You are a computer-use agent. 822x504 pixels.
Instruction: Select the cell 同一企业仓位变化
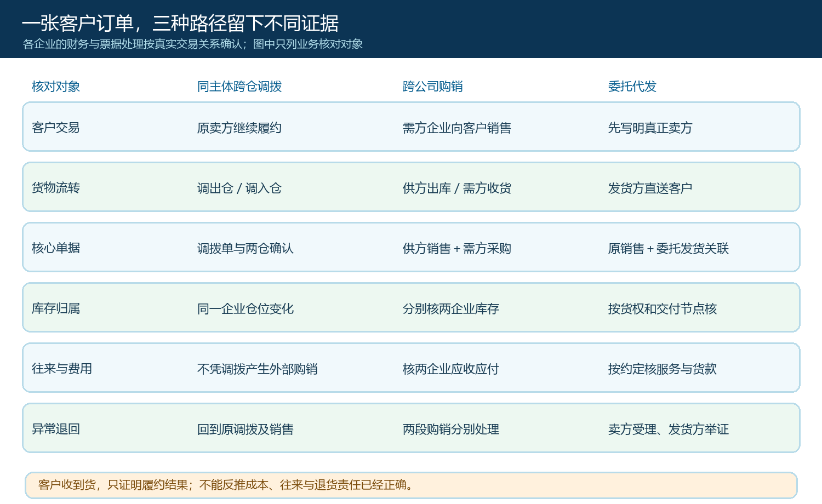coord(246,308)
